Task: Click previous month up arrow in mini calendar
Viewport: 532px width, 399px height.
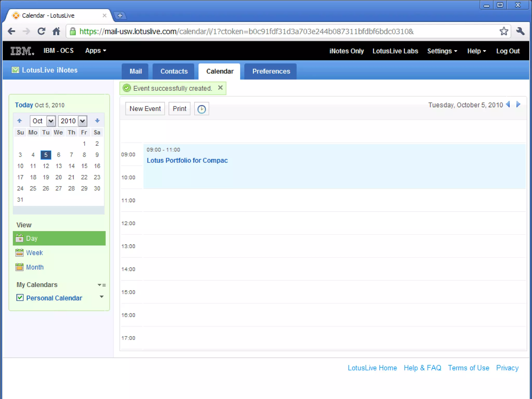Action: [19, 121]
